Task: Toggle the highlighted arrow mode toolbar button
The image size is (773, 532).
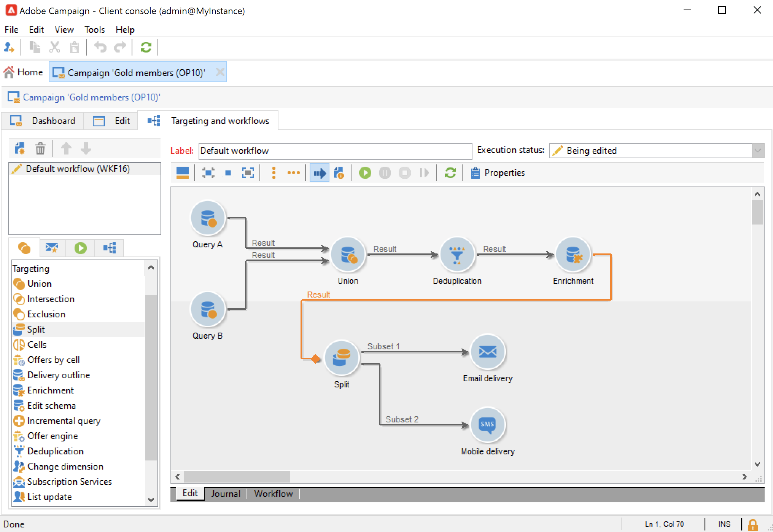Action: tap(319, 173)
